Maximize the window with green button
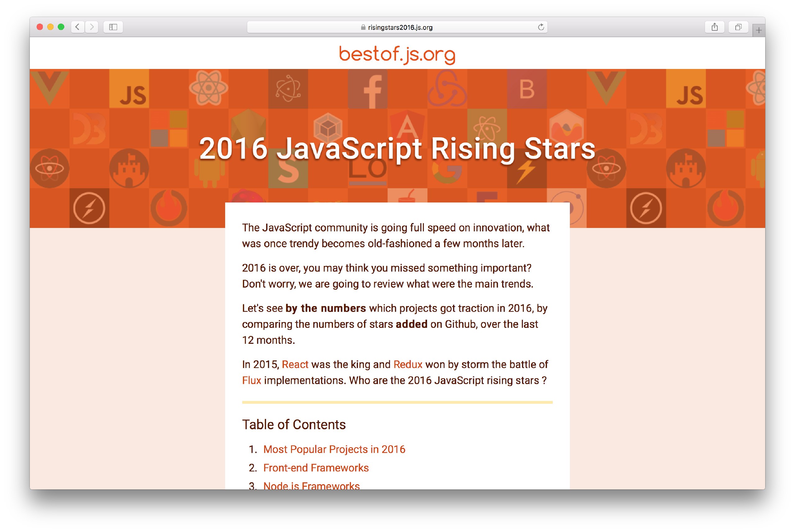Screen dimensions: 795x532 pyautogui.click(x=61, y=27)
